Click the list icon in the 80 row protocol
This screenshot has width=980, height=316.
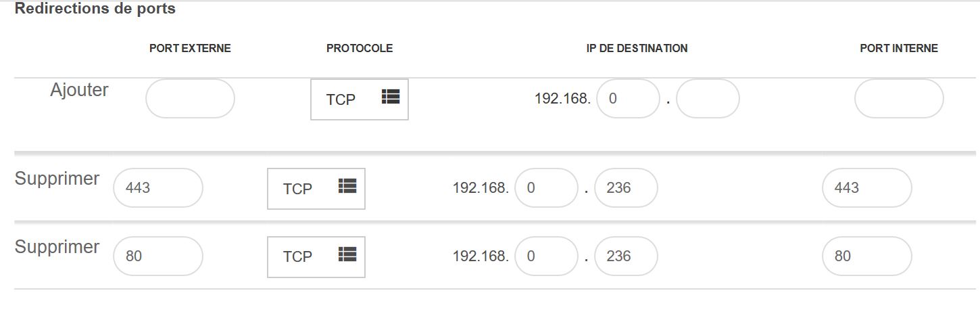(347, 254)
